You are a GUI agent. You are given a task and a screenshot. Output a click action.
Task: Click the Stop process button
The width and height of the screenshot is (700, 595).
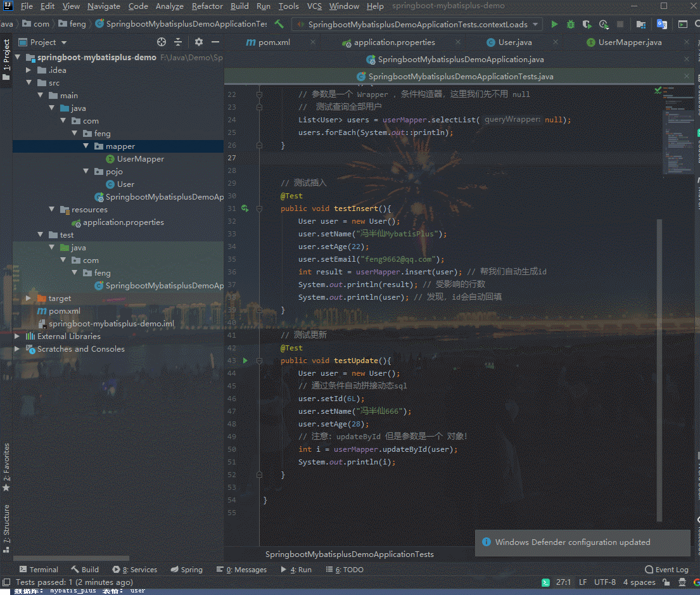pos(620,24)
